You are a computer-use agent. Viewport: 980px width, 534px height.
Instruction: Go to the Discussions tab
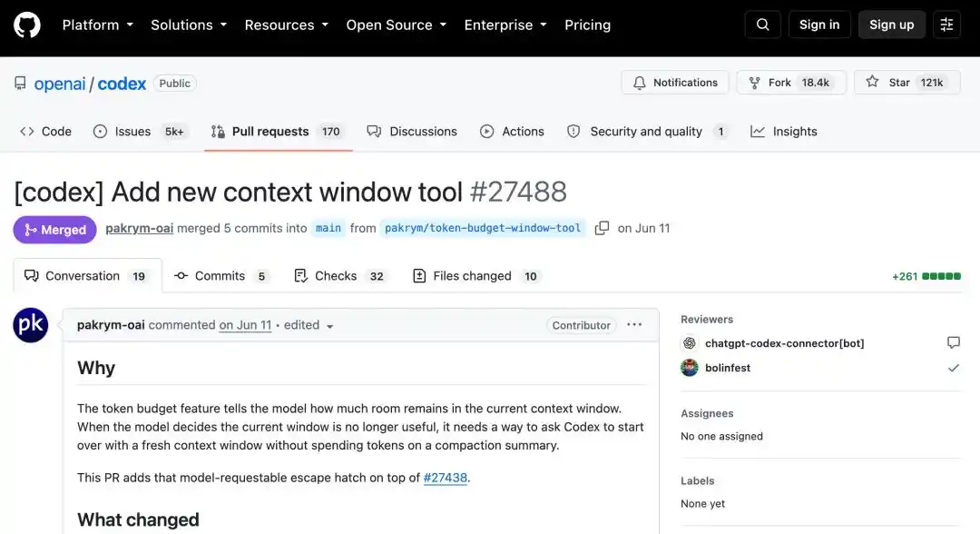click(412, 132)
